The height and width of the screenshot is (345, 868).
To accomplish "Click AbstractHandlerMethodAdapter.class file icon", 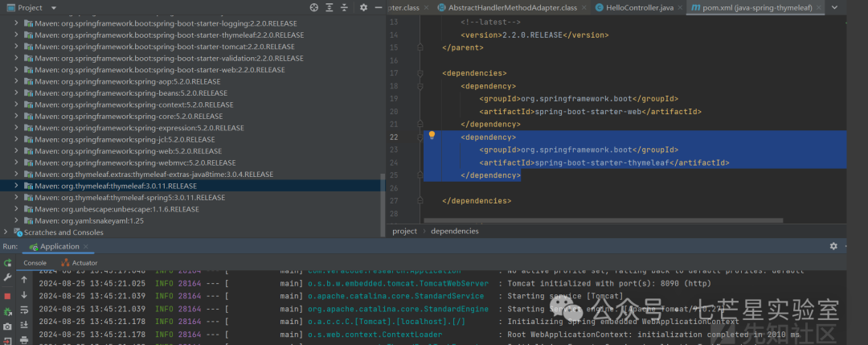I will [x=441, y=8].
